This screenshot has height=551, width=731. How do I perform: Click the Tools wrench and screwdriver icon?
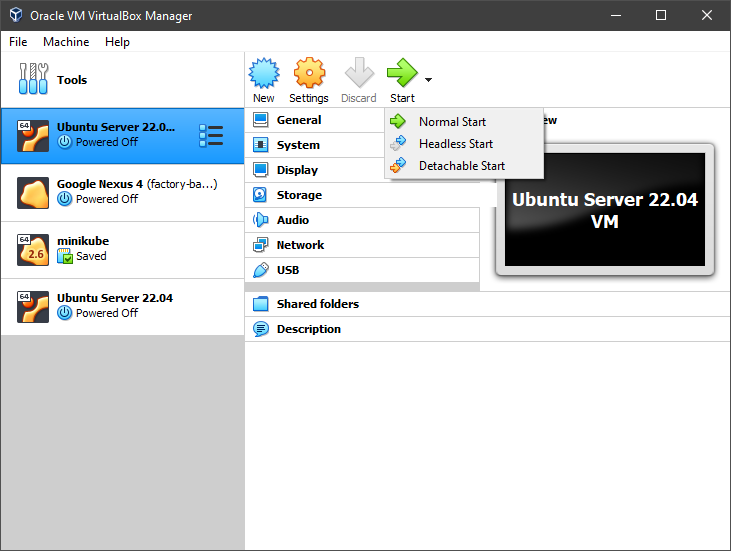[33, 79]
